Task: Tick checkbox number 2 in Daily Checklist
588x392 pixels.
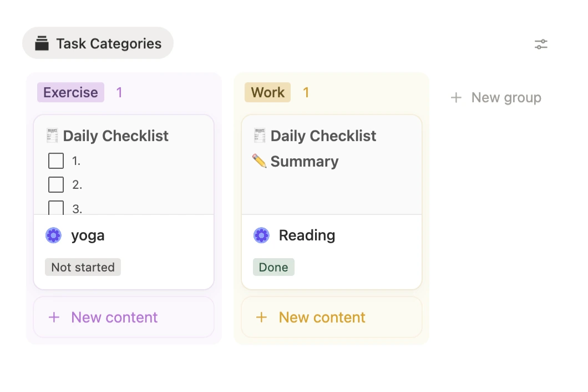Action: click(56, 184)
